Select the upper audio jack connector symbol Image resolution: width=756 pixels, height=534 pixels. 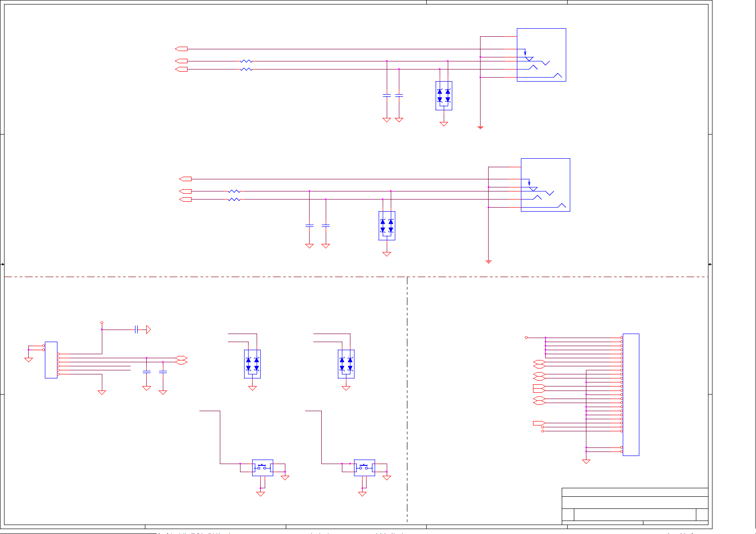pyautogui.click(x=541, y=55)
